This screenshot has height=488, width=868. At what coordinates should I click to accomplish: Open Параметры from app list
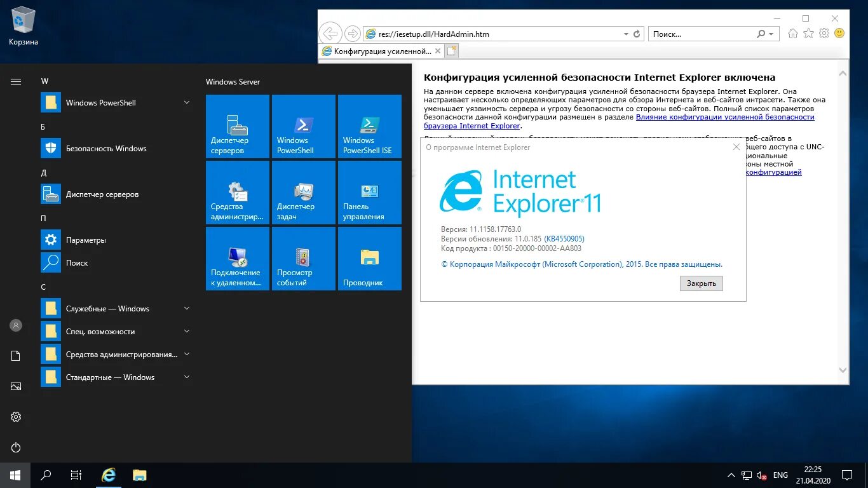point(116,240)
